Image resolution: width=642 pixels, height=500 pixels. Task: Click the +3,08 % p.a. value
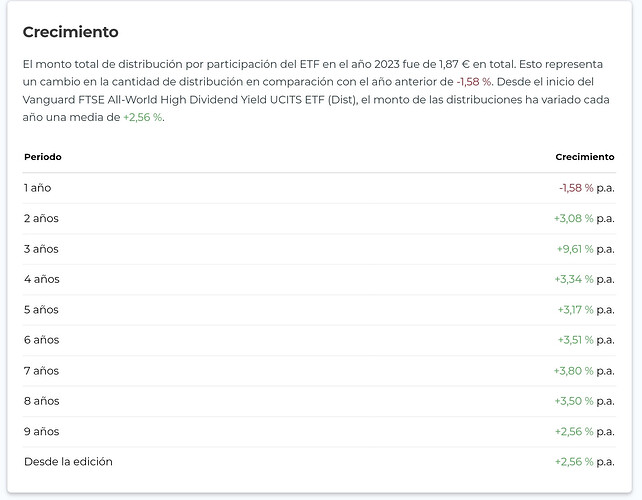tap(584, 218)
